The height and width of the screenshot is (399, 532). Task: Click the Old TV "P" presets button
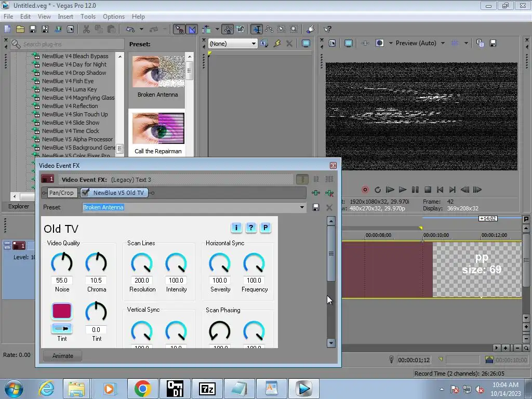(x=265, y=228)
